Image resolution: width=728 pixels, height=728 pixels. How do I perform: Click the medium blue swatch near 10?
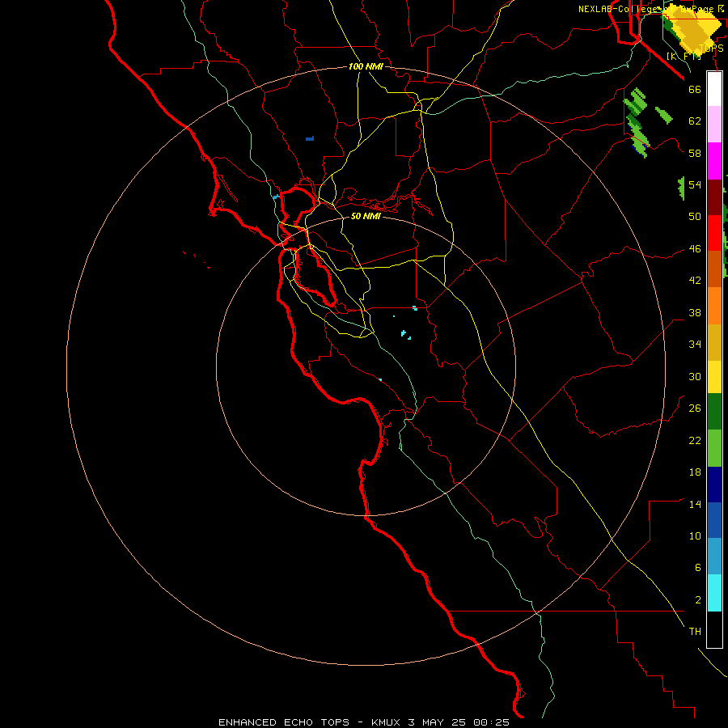714,520
